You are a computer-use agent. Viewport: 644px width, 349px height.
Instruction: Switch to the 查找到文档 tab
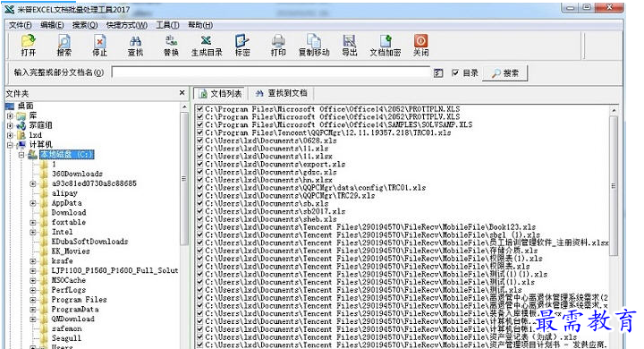point(282,93)
